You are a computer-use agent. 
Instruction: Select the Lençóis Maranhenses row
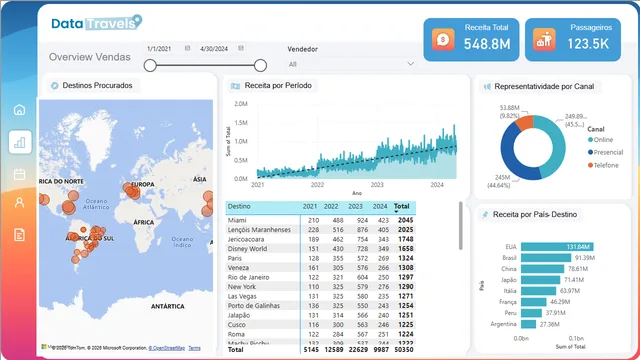[321, 230]
